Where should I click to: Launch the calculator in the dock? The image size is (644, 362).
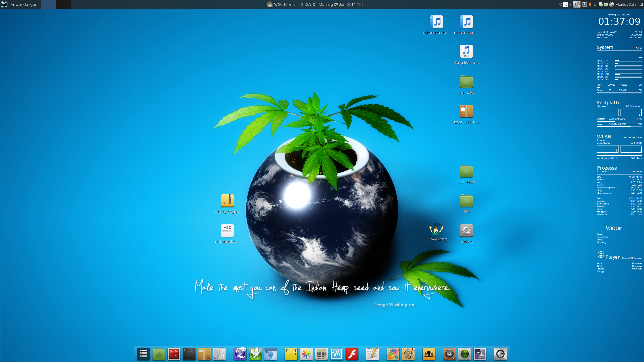click(x=321, y=354)
